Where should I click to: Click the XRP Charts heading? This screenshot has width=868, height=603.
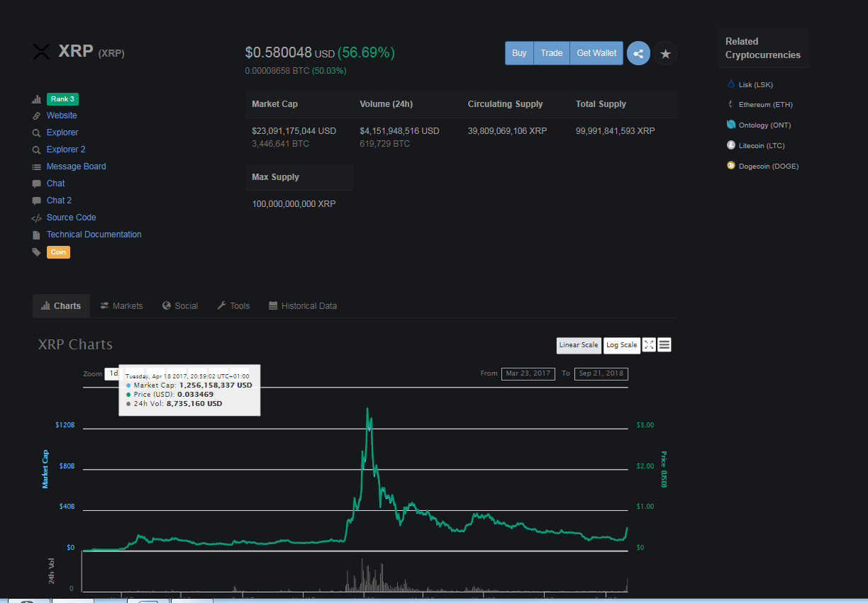[75, 344]
